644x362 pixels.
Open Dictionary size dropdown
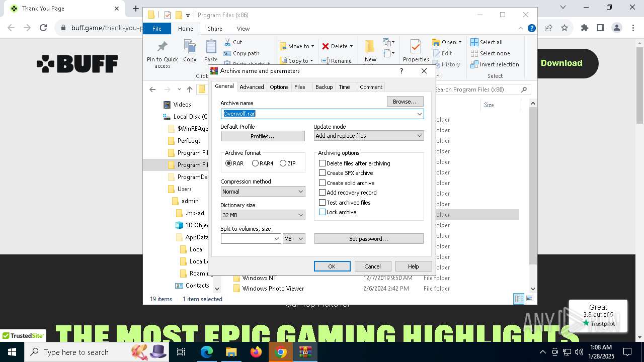click(x=300, y=215)
